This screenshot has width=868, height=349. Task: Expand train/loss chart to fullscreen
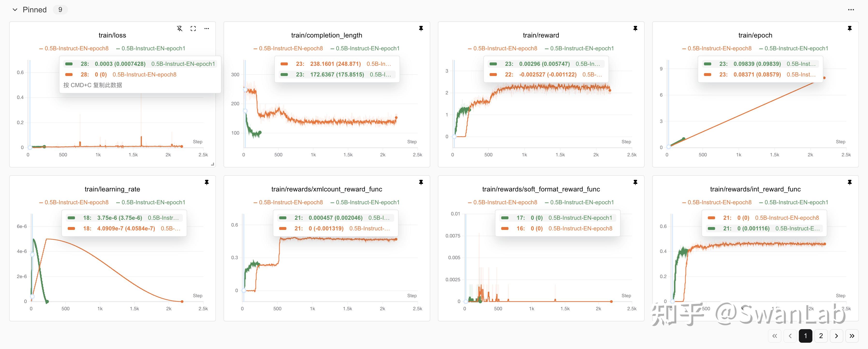(x=193, y=29)
